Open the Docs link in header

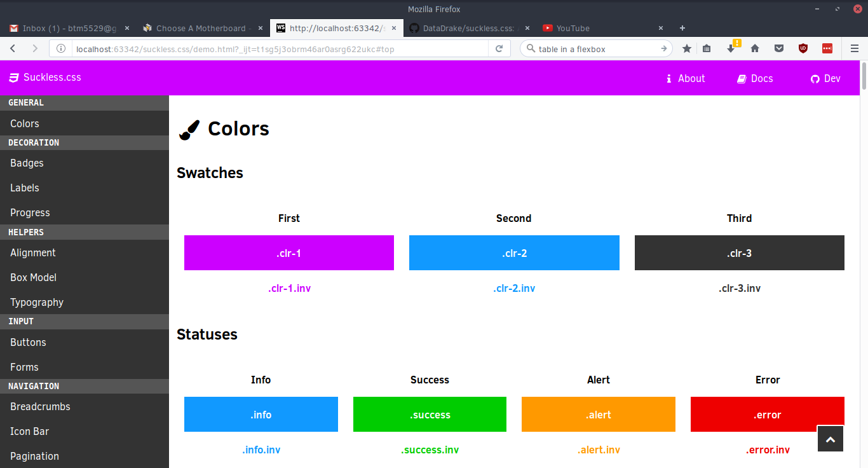755,78
